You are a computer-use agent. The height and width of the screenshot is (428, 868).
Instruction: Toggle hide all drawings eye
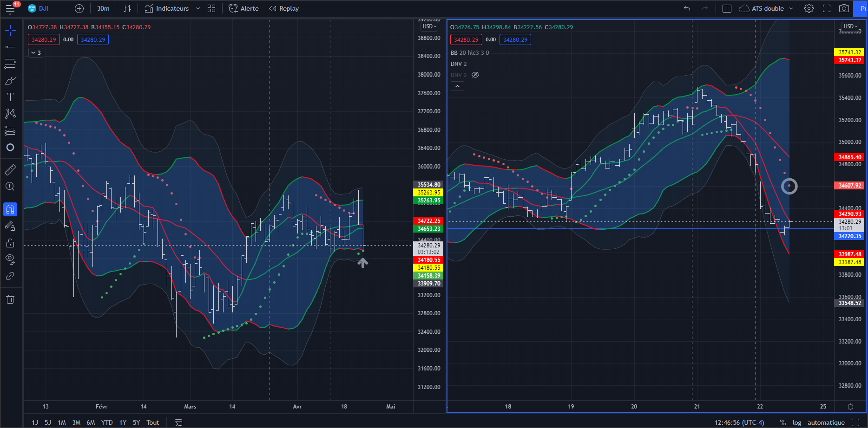pos(10,259)
